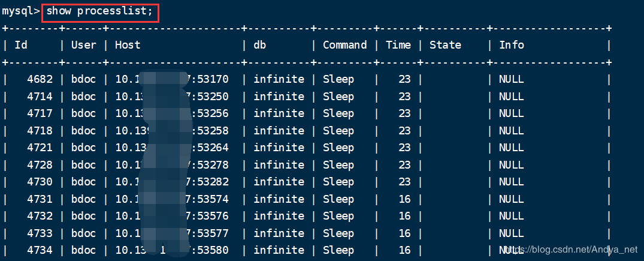Click process Id 4682
Image resolution: width=644 pixels, height=261 pixels.
pos(40,79)
